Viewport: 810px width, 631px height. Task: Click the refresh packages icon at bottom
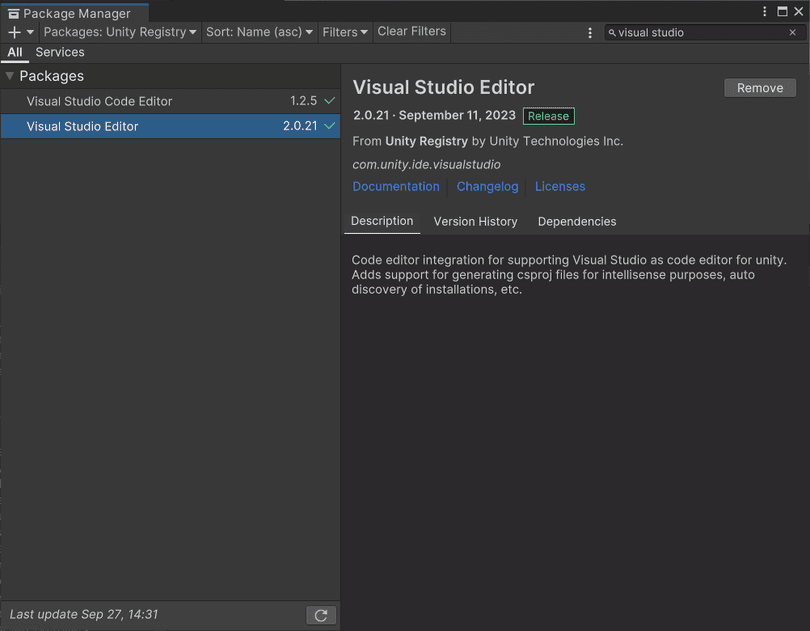321,614
